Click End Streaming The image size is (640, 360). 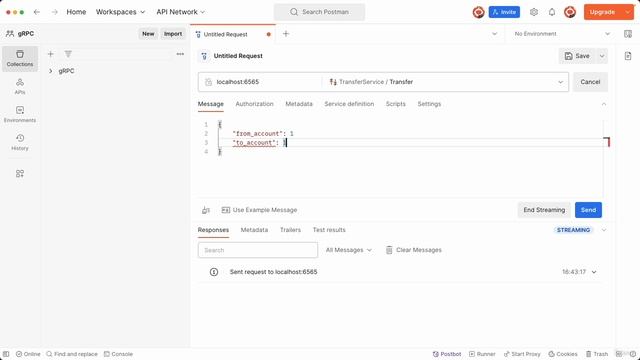[x=544, y=210]
